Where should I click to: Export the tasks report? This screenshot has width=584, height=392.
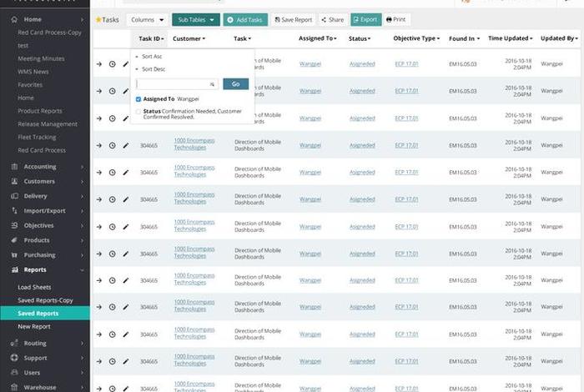click(x=366, y=19)
